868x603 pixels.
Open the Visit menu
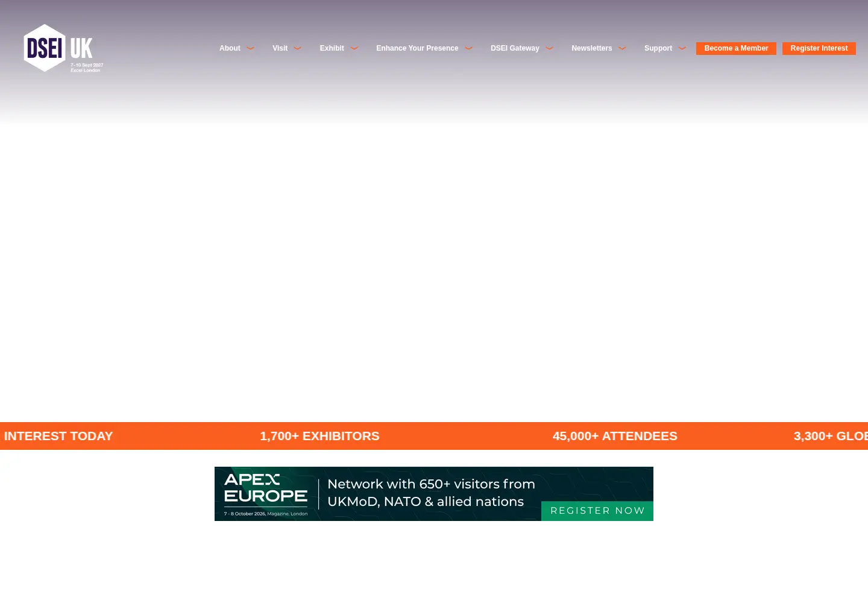(x=280, y=48)
